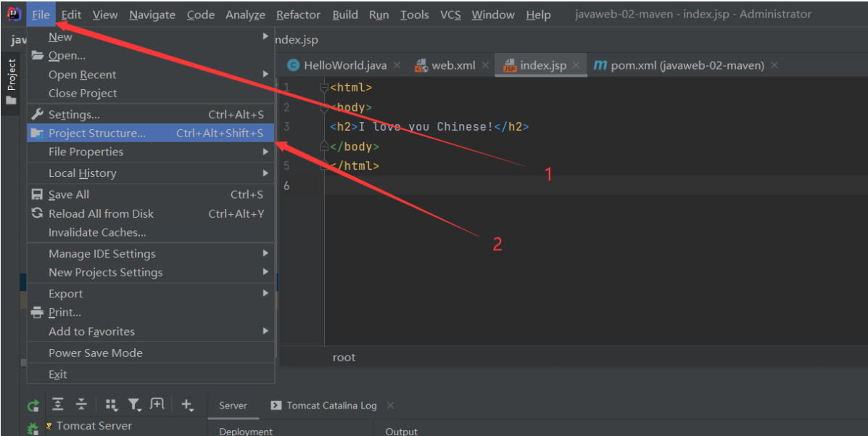Click the h2 'I love you Chinese!' code line
Image resolution: width=868 pixels, height=436 pixels.
point(429,127)
